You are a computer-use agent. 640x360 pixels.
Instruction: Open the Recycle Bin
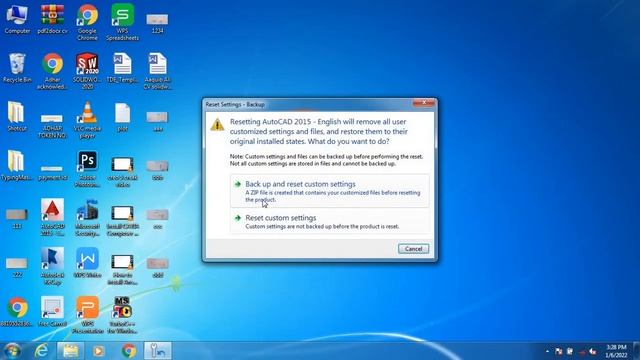tap(17, 69)
